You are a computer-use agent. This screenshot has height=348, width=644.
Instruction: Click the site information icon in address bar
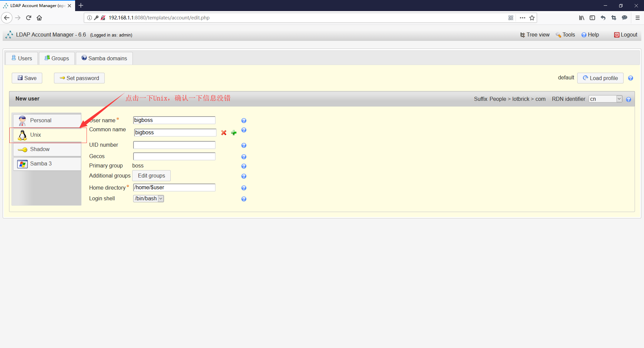(89, 18)
